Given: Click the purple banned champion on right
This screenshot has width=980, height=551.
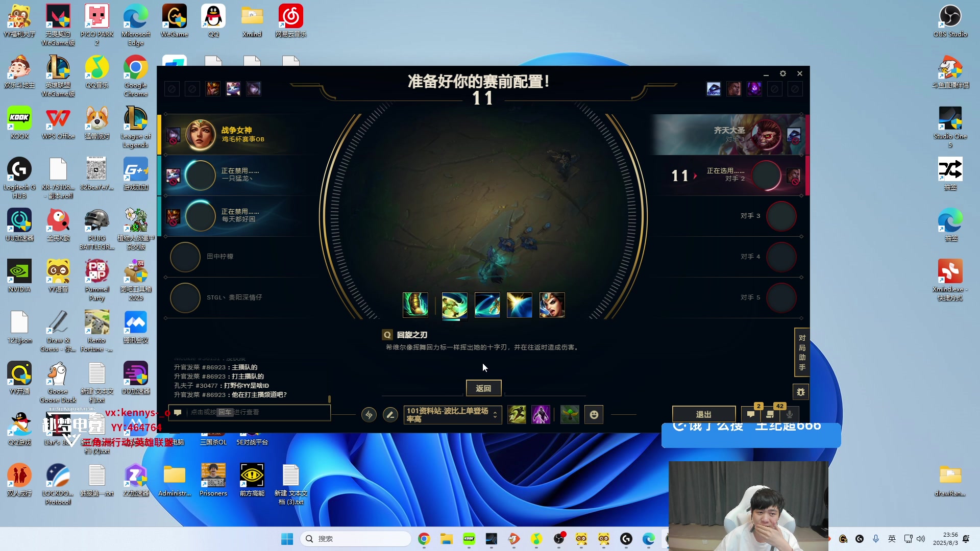Looking at the screenshot, I should [754, 89].
